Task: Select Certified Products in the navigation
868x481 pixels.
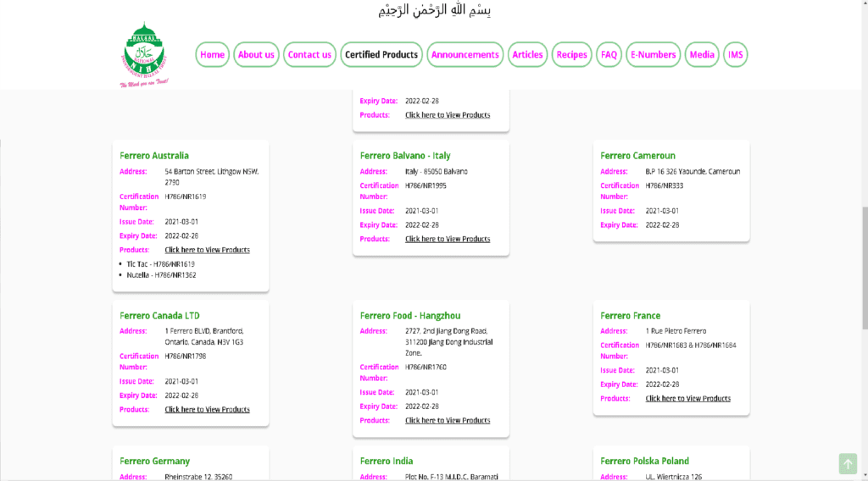Action: coord(381,55)
